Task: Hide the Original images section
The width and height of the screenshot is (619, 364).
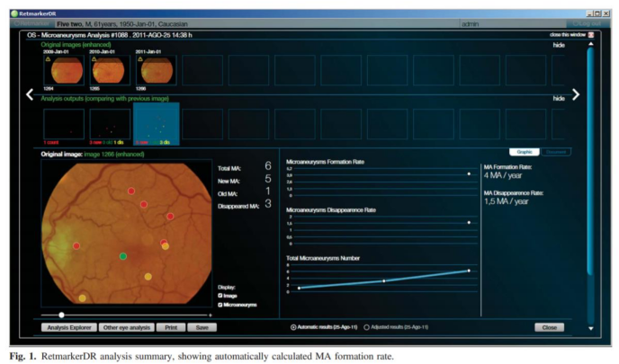Action: 559,45
